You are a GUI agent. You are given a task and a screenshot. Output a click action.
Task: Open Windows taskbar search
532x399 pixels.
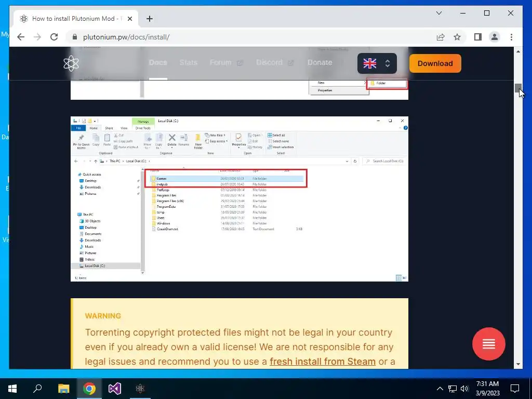37,389
